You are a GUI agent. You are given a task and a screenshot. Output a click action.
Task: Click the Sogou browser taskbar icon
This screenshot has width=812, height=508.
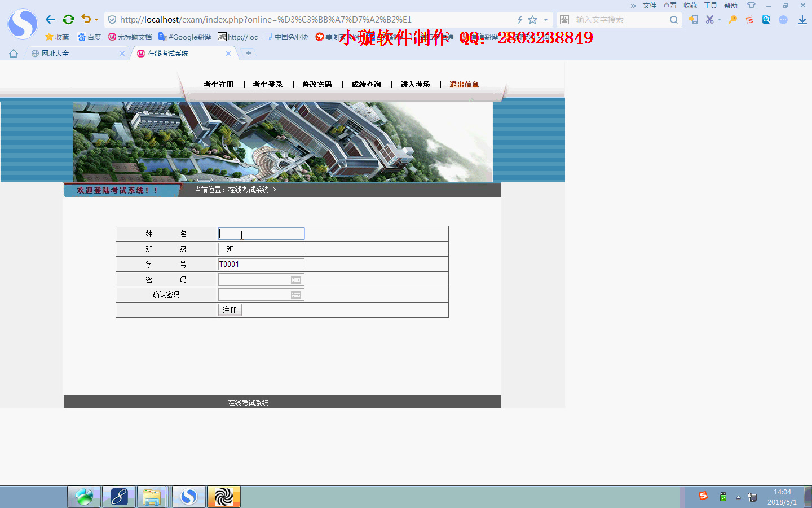pyautogui.click(x=189, y=497)
